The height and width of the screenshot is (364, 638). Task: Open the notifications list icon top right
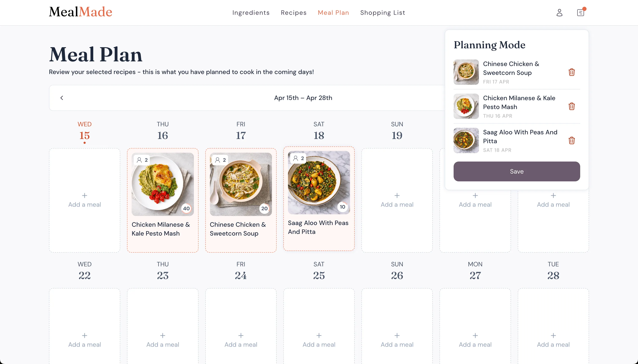580,12
